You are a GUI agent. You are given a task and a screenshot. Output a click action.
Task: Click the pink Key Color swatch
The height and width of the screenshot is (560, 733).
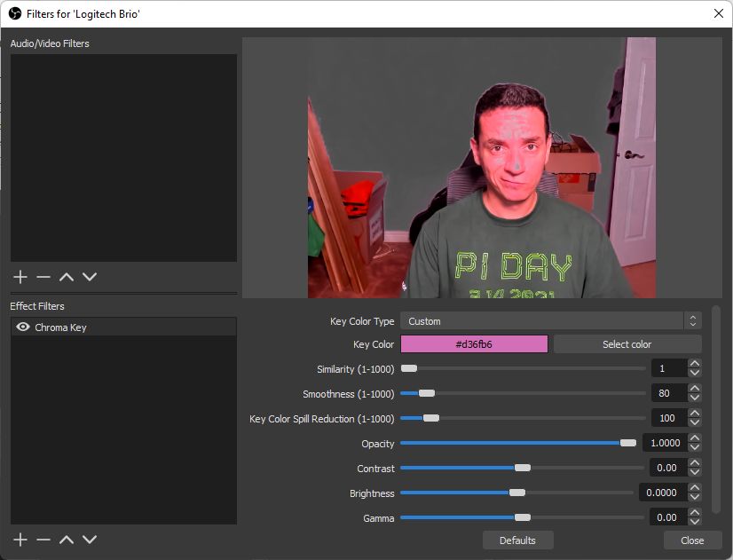coord(475,343)
